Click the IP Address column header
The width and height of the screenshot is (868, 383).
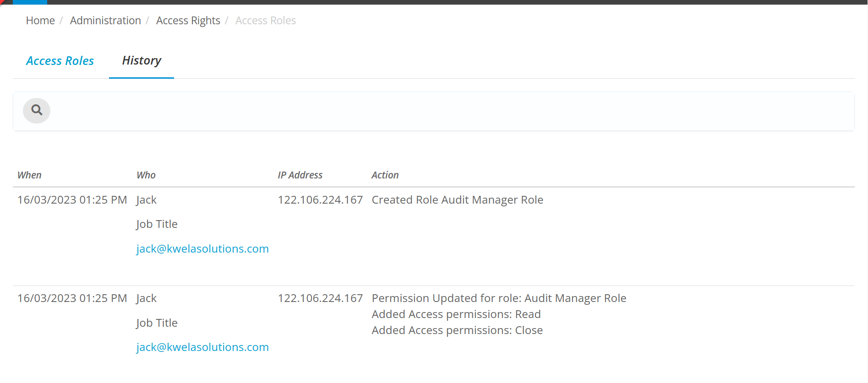click(x=300, y=175)
